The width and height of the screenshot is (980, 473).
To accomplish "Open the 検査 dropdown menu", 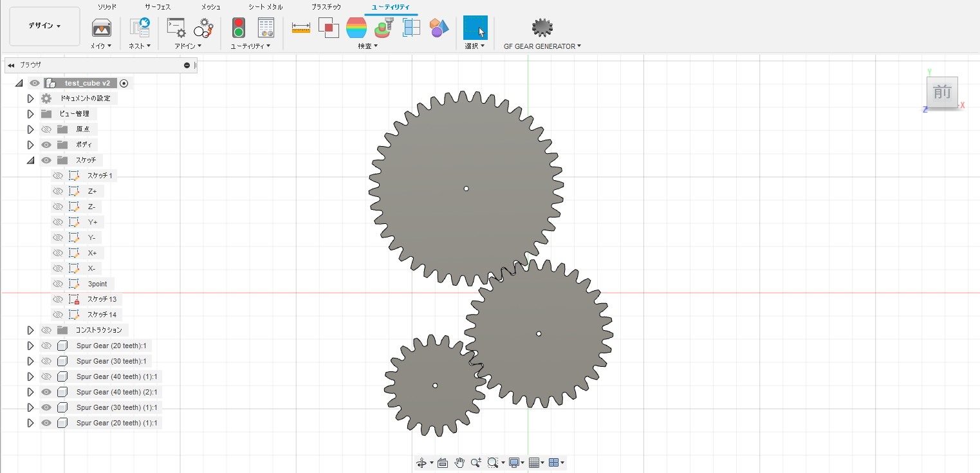I will tap(367, 46).
